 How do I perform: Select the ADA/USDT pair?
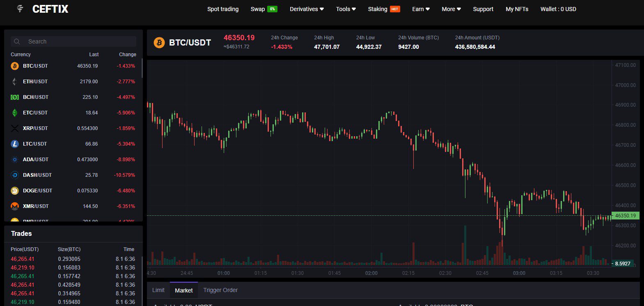coord(73,160)
